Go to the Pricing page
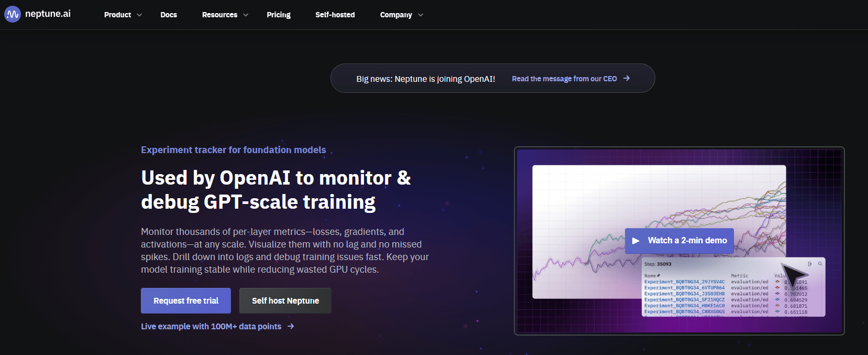868x355 pixels. click(278, 15)
